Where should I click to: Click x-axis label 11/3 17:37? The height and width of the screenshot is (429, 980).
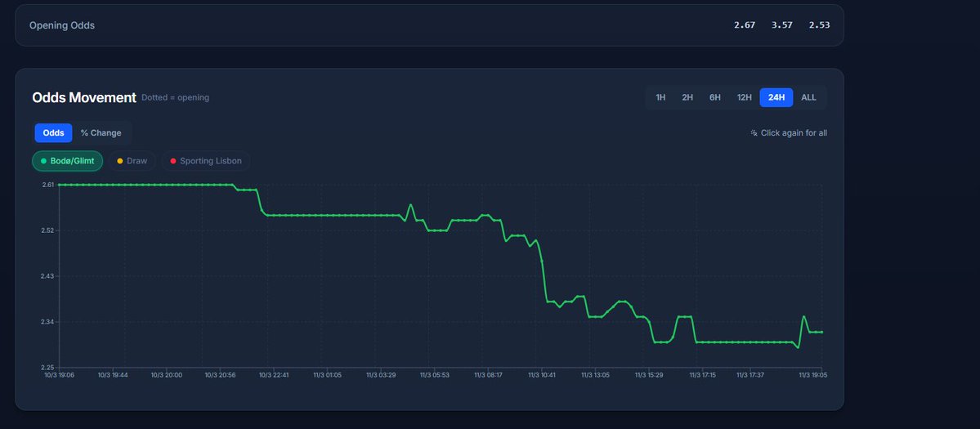coord(750,375)
